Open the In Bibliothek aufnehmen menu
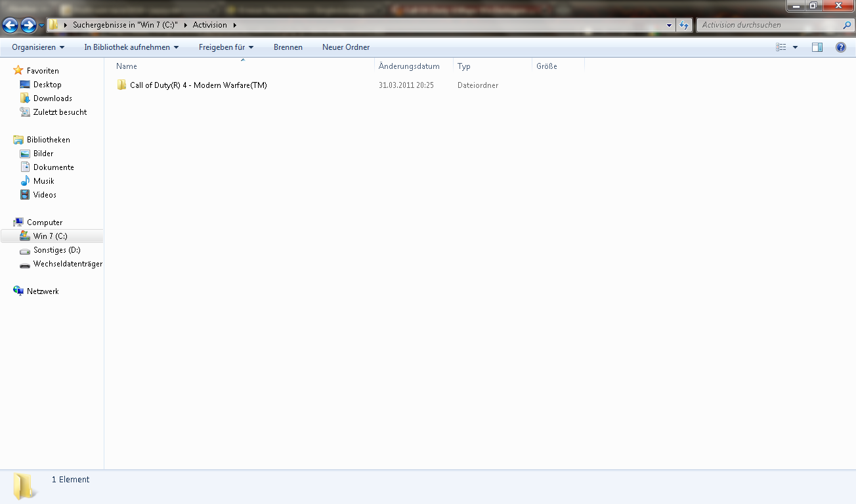 (x=131, y=47)
